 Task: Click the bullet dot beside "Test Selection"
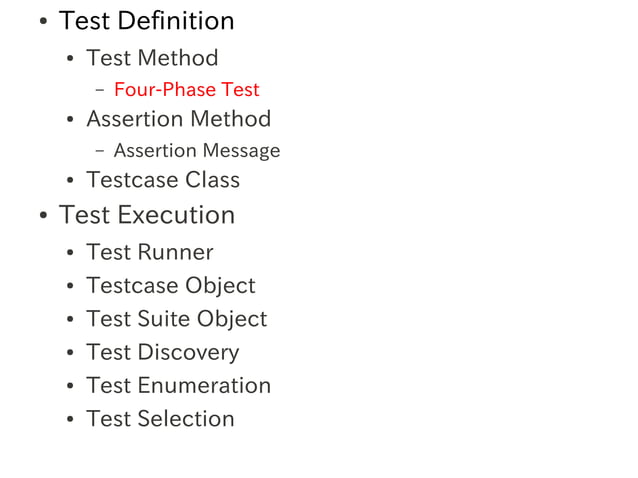(x=70, y=421)
